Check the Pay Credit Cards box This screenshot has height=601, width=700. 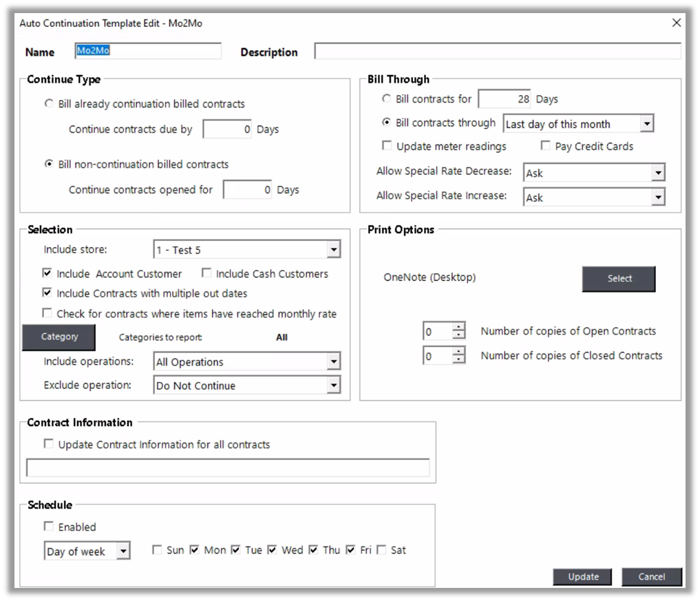[546, 146]
